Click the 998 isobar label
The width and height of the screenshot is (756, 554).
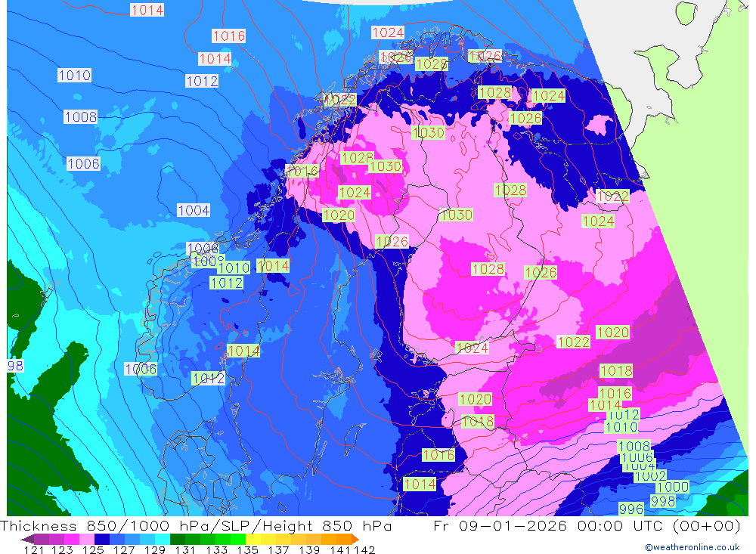[x=663, y=501]
